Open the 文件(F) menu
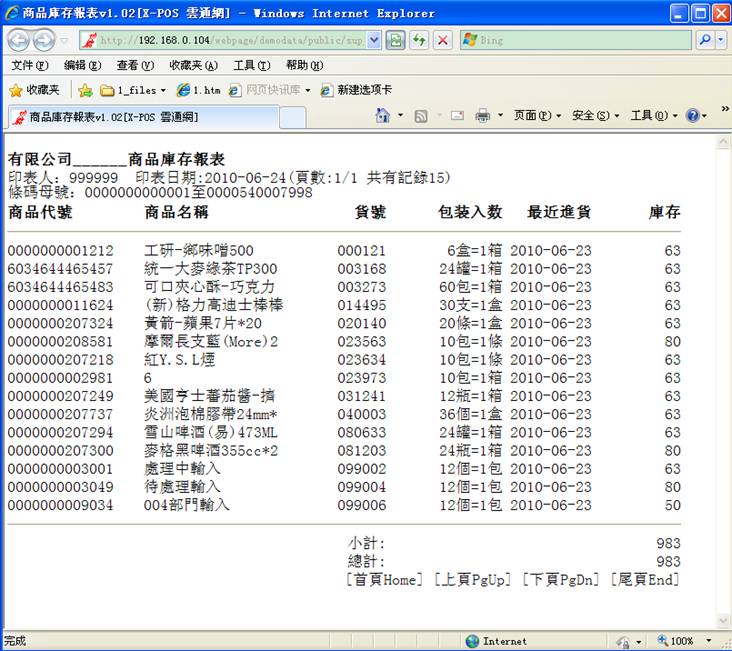The image size is (732, 651). (x=29, y=65)
